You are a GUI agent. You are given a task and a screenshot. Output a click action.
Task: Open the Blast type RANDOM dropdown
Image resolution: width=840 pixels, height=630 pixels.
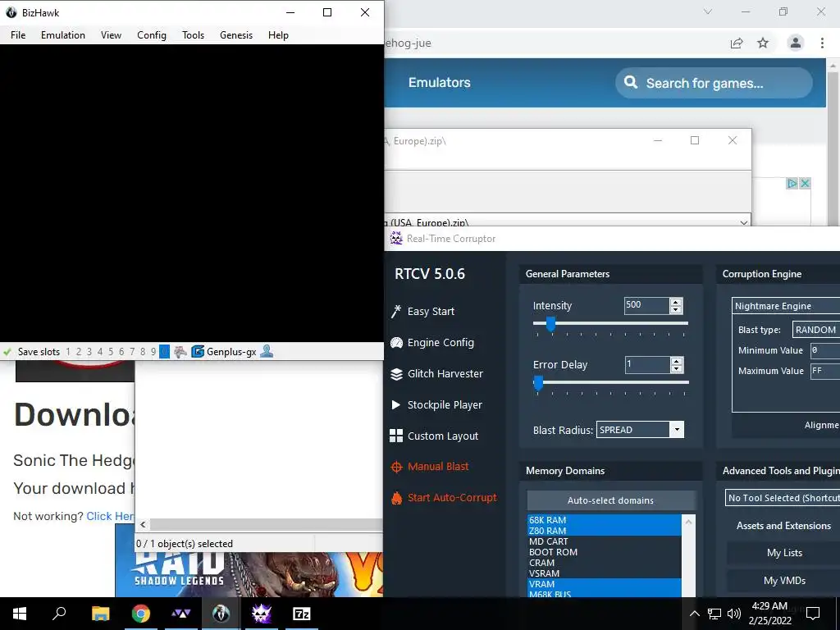pyautogui.click(x=815, y=330)
